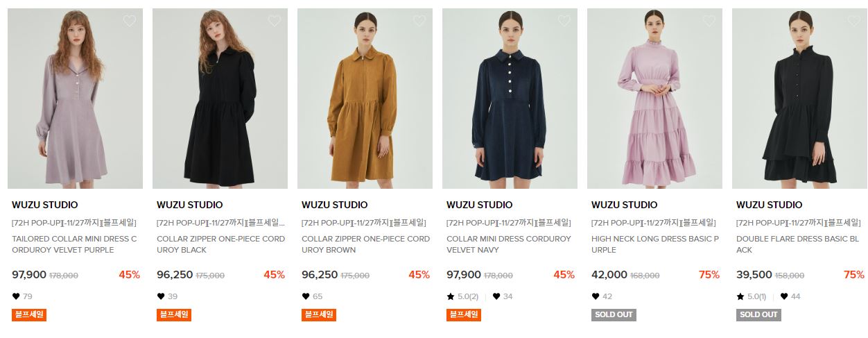
Task: Click the filled heart beside 79 likes
Action: 16,296
